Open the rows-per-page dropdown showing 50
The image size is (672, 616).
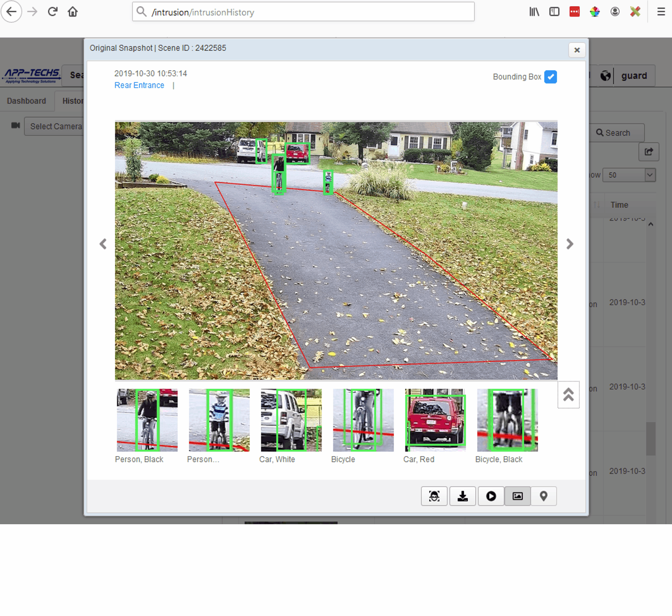pyautogui.click(x=629, y=175)
